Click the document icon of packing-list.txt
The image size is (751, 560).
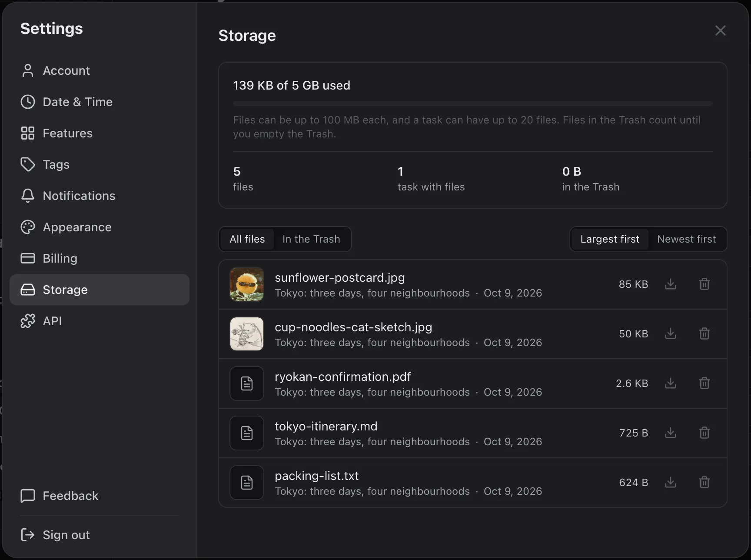click(x=247, y=483)
